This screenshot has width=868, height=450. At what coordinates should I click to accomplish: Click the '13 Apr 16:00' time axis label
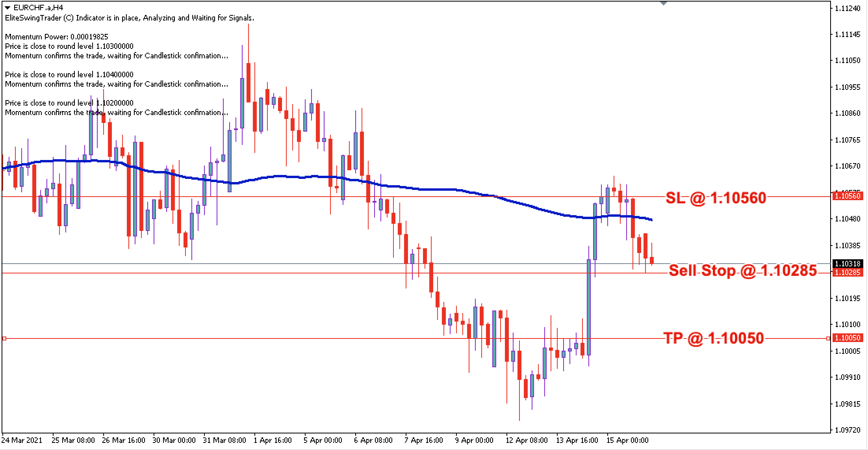click(x=577, y=440)
